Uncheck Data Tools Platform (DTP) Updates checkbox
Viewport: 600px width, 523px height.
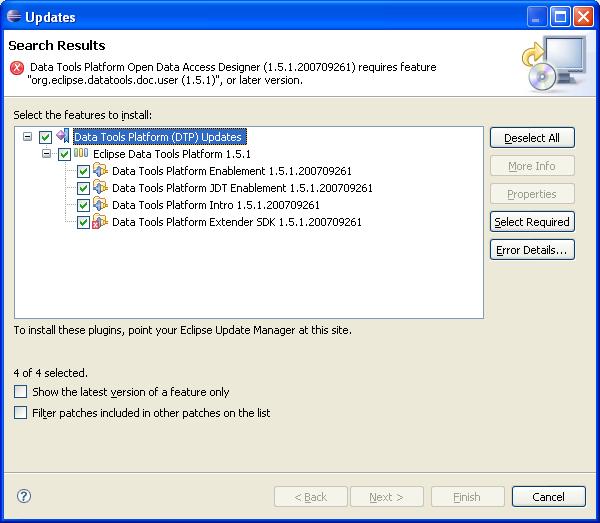(46, 137)
